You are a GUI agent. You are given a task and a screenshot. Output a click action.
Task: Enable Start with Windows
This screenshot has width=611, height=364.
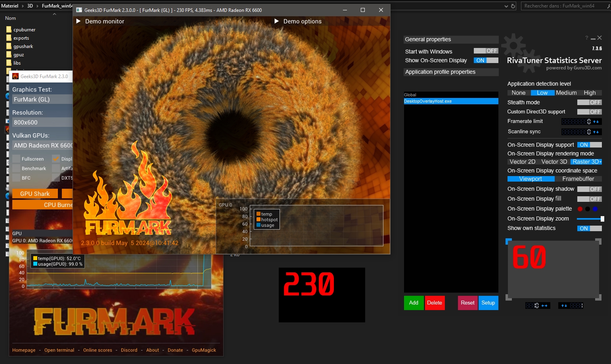(486, 51)
